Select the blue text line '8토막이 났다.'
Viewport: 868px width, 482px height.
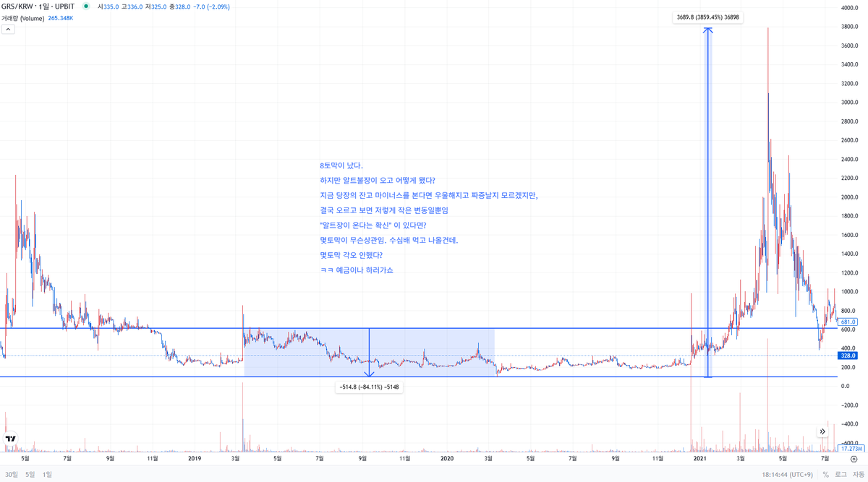coord(341,165)
